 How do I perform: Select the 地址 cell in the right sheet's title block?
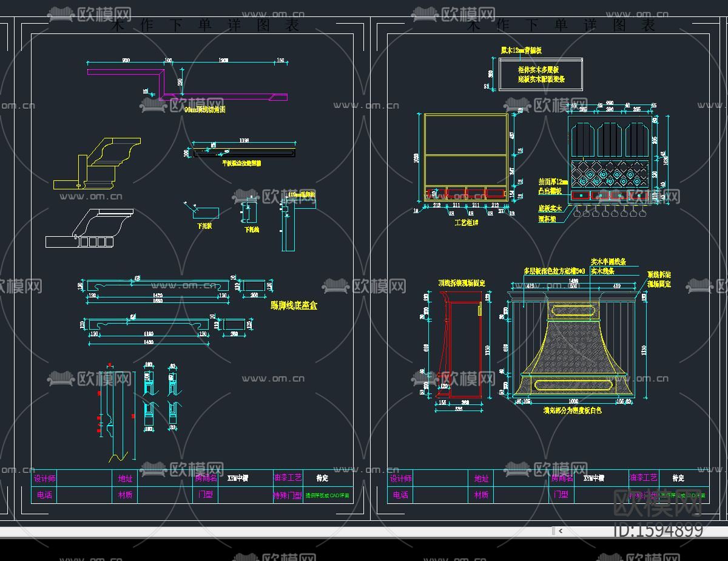coord(481,478)
